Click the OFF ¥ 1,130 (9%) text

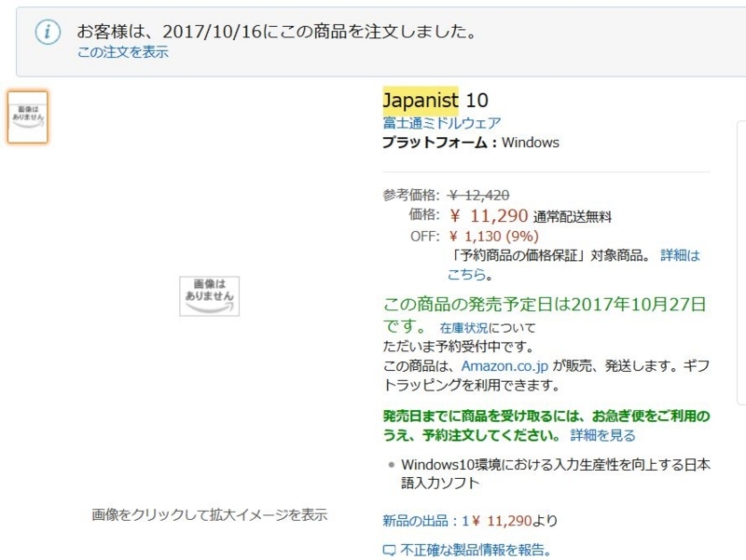[494, 237]
